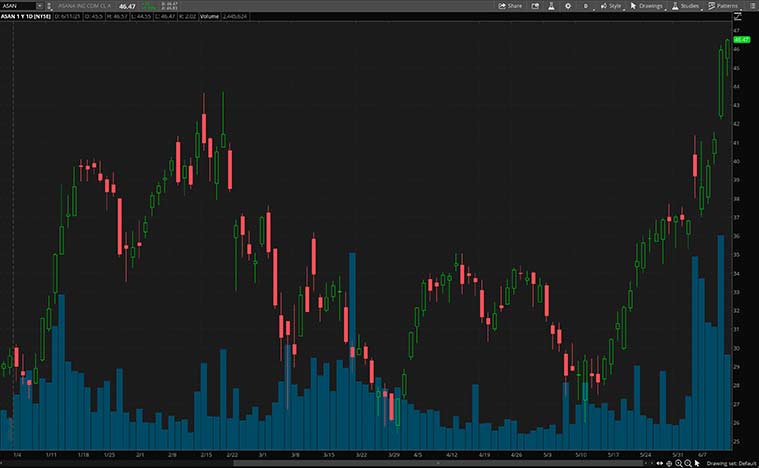This screenshot has width=759, height=468.
Task: Open the chart settings gear
Action: 568,6
